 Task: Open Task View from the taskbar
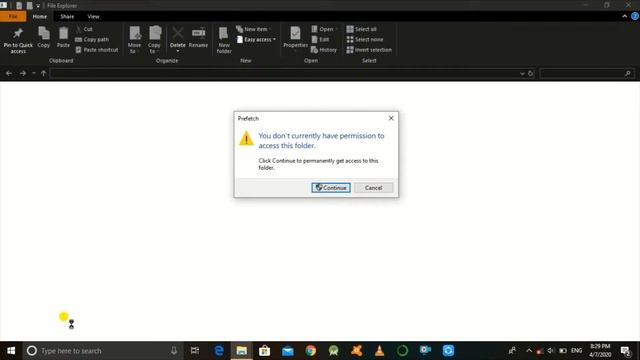(x=195, y=351)
